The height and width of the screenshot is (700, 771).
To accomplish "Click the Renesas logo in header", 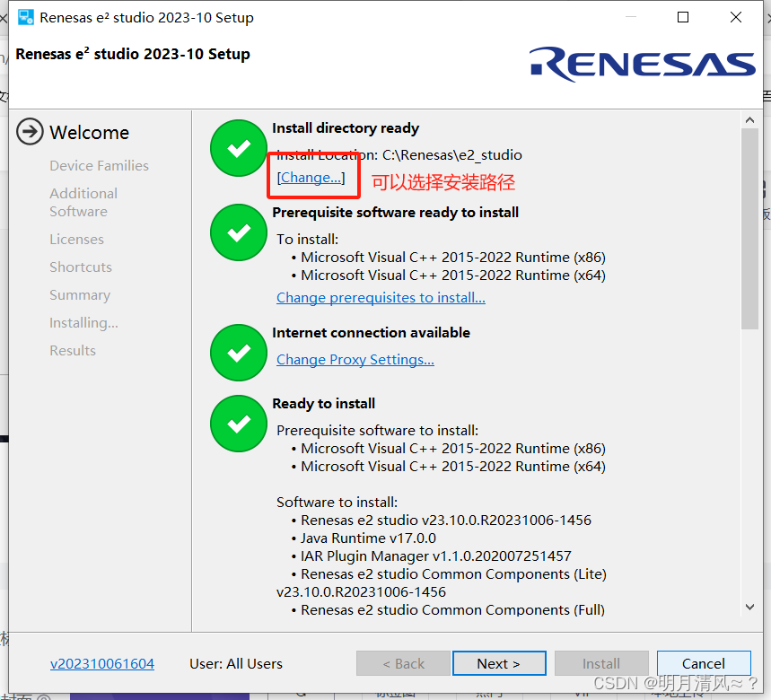I will [x=642, y=64].
